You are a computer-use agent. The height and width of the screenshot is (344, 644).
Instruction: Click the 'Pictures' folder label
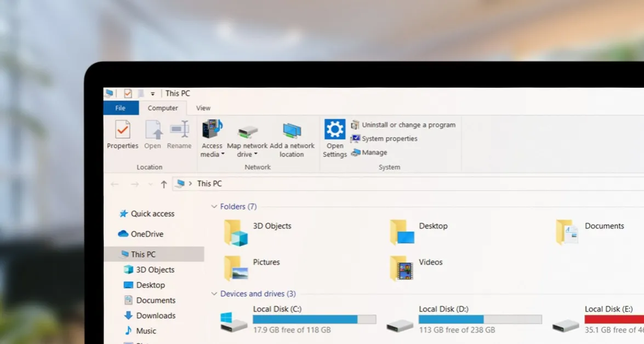pos(266,262)
